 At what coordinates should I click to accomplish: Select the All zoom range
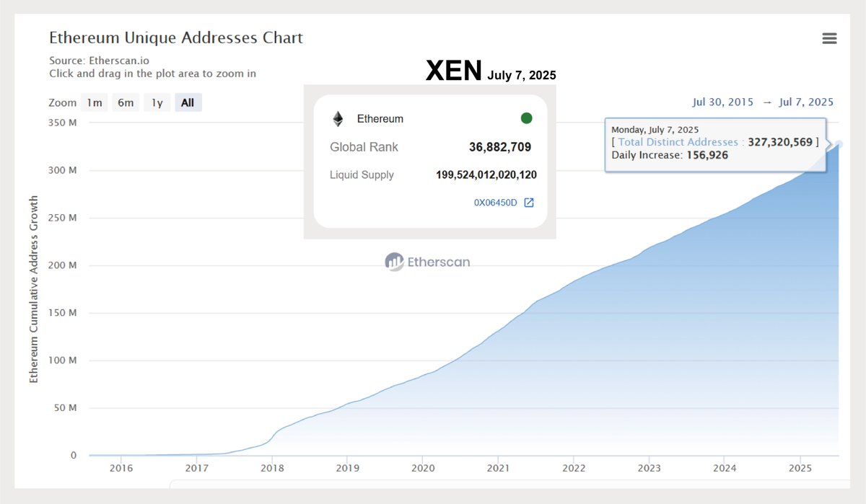tap(188, 102)
